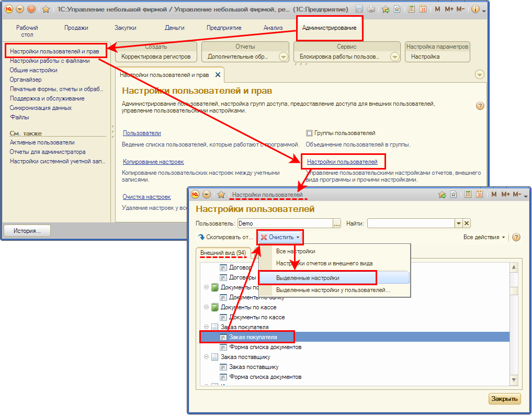Open Общие настройки in navigation panel
This screenshot has height=415, width=532.
33,70
